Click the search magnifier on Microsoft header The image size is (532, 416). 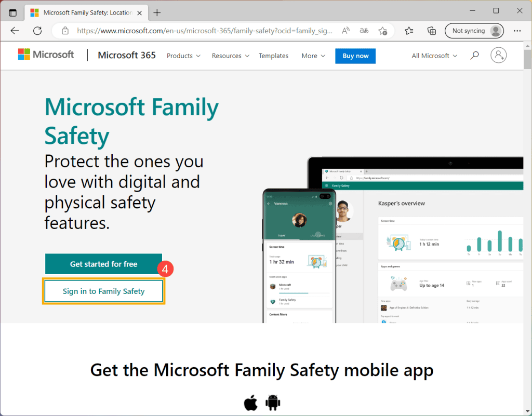pos(474,56)
